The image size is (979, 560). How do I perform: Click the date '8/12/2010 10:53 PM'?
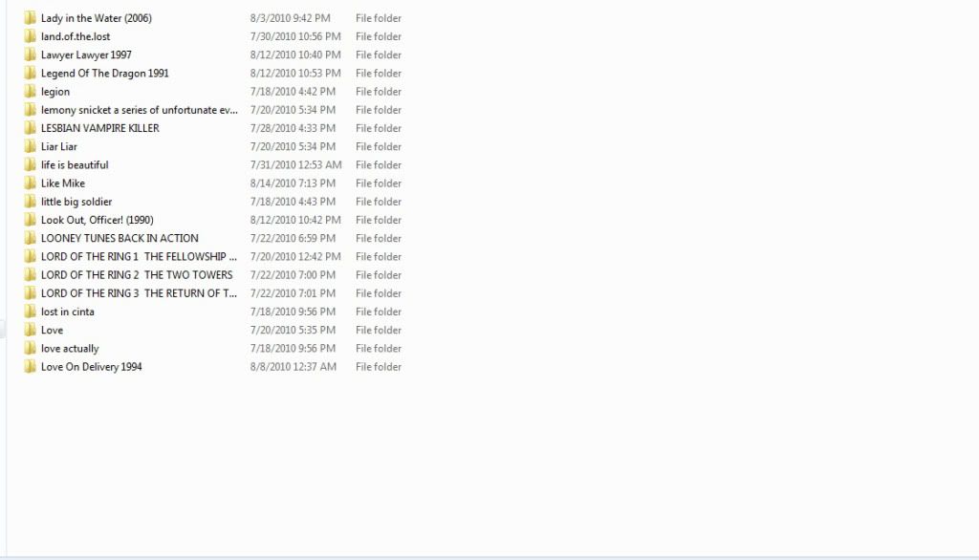click(x=295, y=73)
